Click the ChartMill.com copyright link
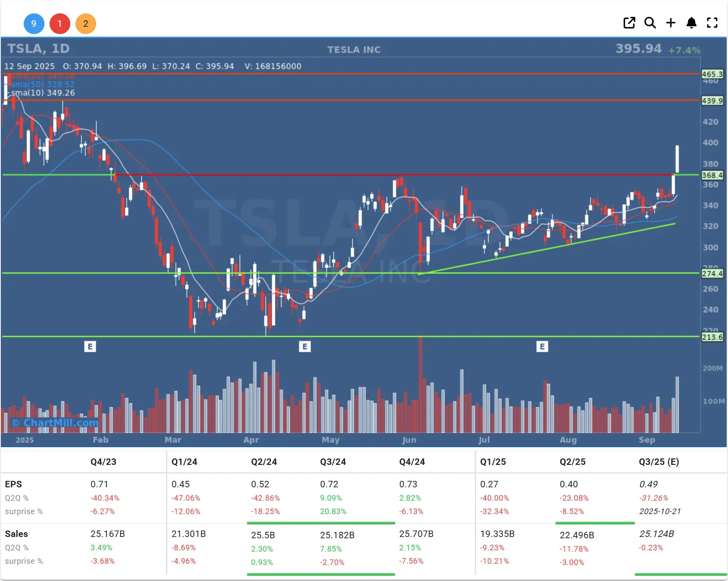Screen dimensions: 728x581 pos(55,423)
